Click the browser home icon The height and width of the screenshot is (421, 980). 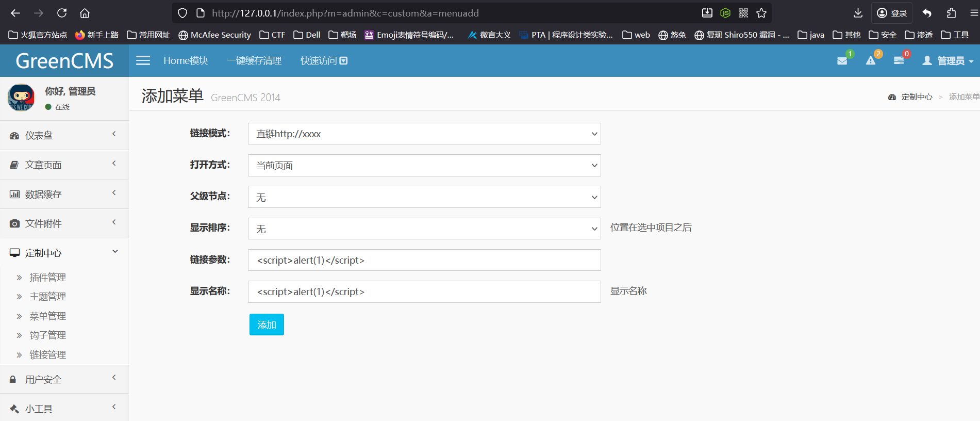point(85,13)
